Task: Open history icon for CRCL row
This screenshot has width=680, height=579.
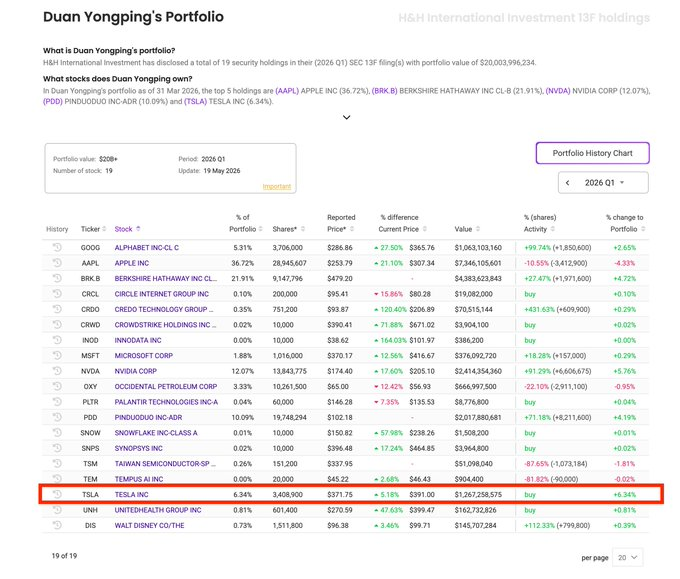Action: click(57, 294)
